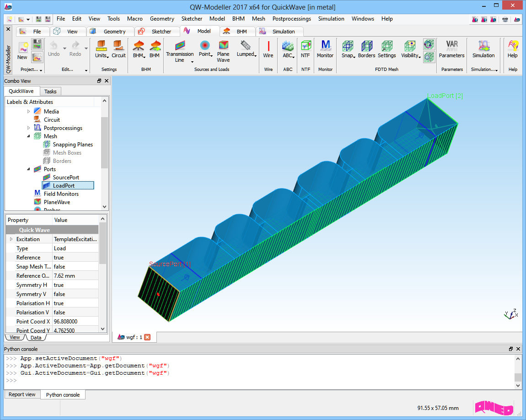
Task: Click the Point Coord X value field
Action: tap(75, 321)
